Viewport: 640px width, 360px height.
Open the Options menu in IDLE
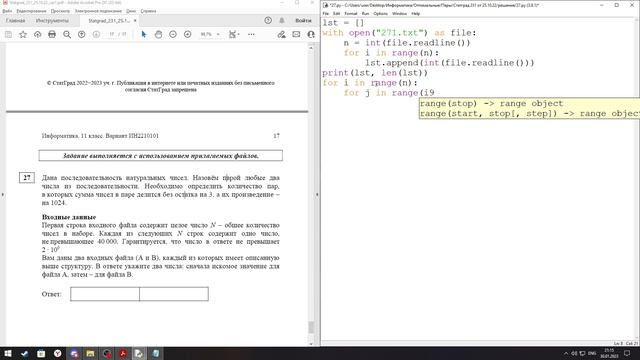pos(380,14)
